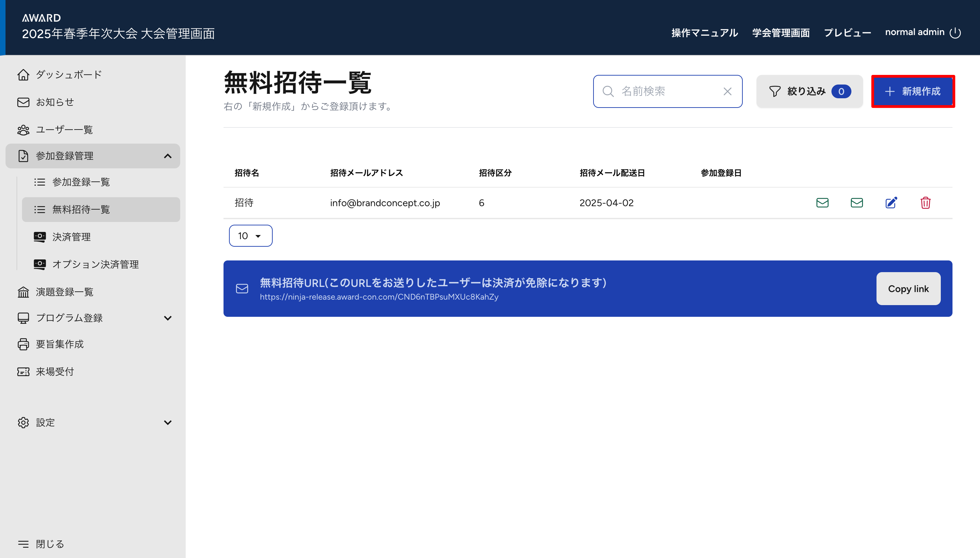Expand the 設定 menu
The width and height of the screenshot is (980, 558).
tap(167, 423)
